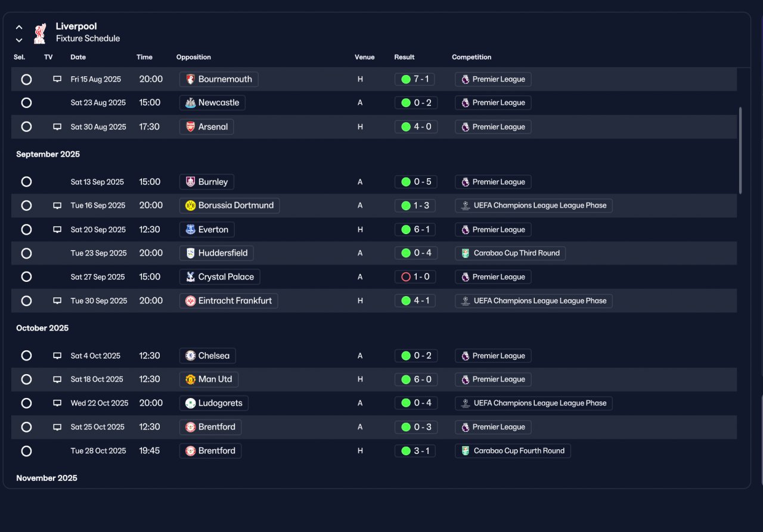The width and height of the screenshot is (763, 532).
Task: View the 1 - 3 result against Borussia Dortmund
Action: click(415, 206)
